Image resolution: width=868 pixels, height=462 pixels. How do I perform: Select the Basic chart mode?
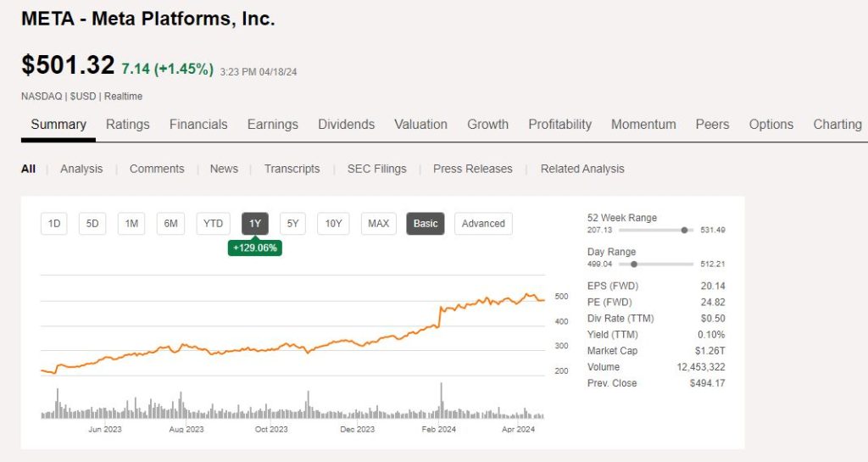[426, 224]
